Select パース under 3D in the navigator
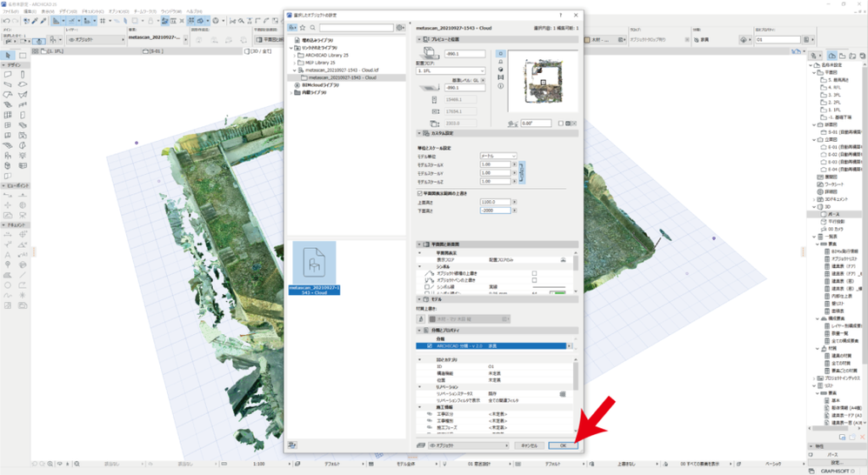This screenshot has height=475, width=868. point(834,214)
